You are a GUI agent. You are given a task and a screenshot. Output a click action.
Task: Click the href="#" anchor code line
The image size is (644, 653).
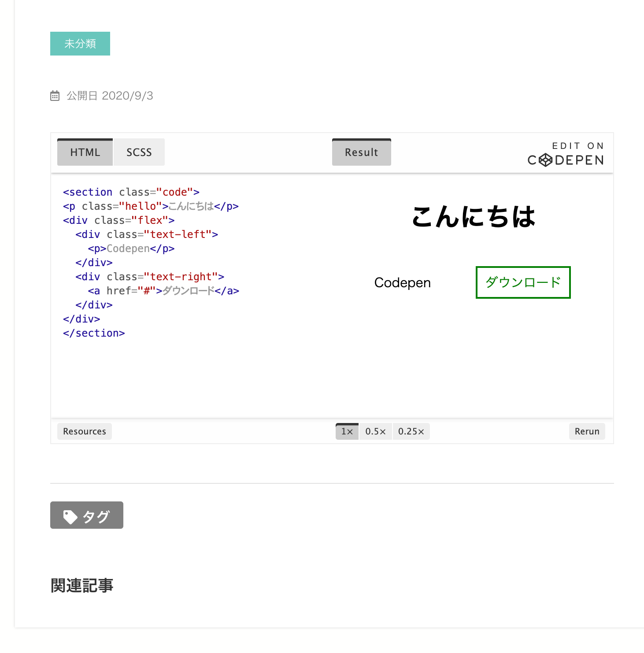pyautogui.click(x=163, y=291)
